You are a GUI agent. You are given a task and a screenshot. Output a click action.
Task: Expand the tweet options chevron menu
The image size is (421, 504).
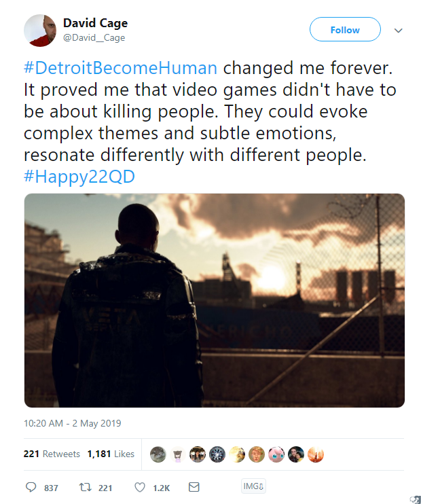(399, 31)
